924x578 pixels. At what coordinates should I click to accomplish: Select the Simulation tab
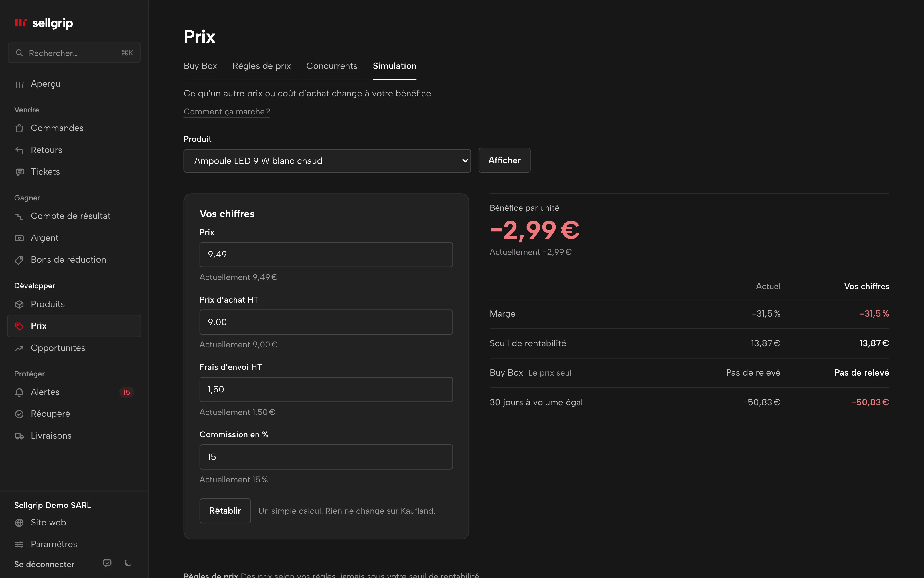coord(394,66)
